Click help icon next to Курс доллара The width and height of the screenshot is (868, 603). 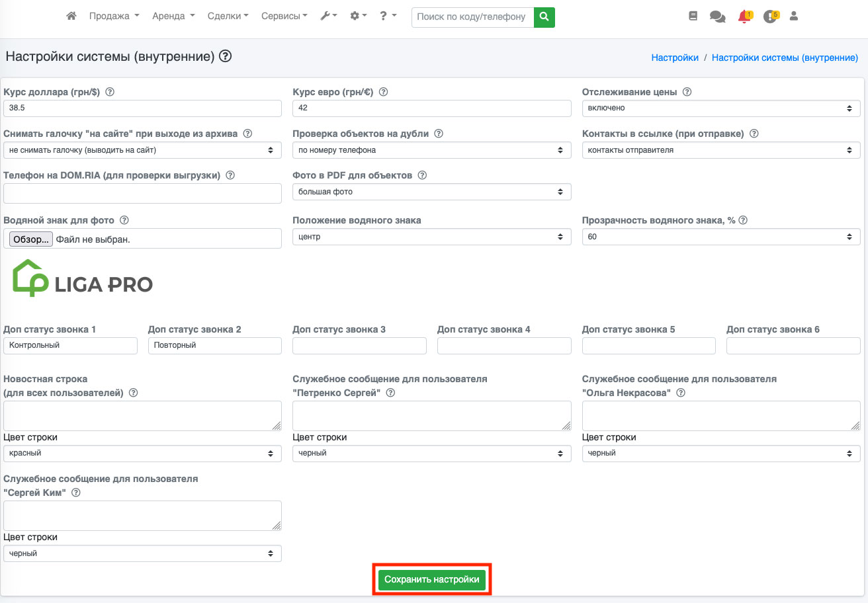110,93
